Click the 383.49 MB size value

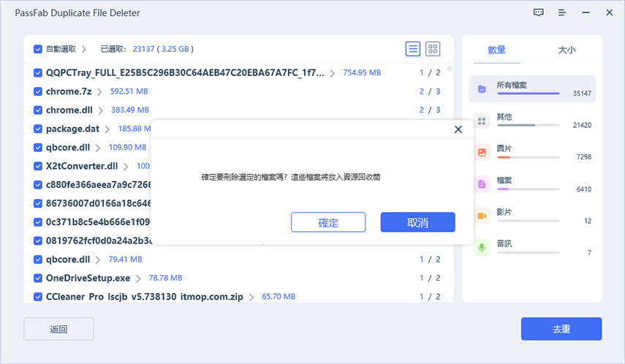pos(130,110)
